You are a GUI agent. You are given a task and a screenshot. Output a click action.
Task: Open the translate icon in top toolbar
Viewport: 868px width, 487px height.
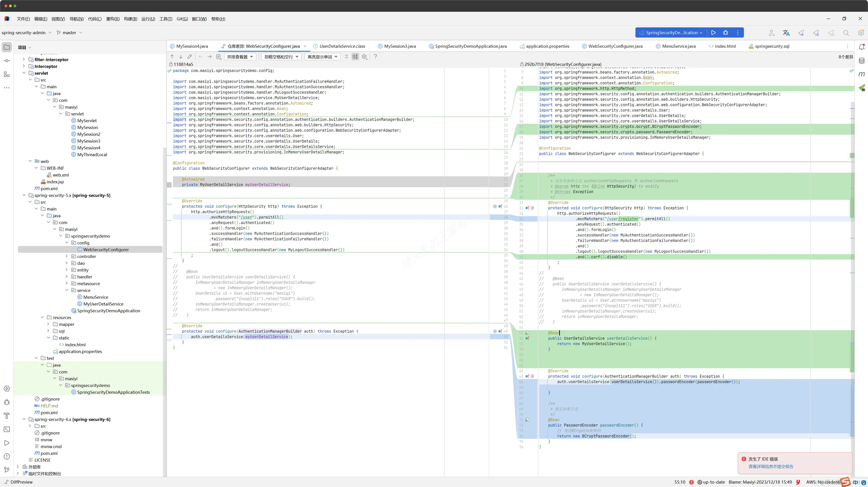(786, 33)
